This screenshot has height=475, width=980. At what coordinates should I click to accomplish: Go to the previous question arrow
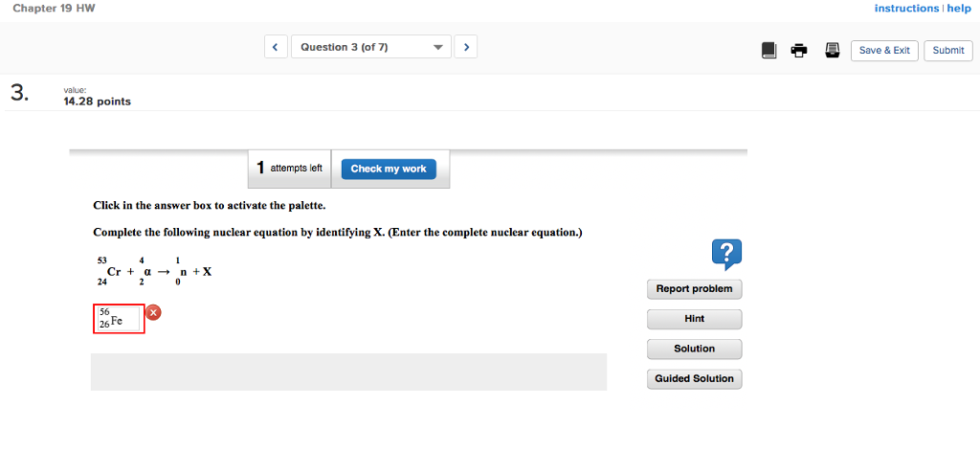[276, 47]
